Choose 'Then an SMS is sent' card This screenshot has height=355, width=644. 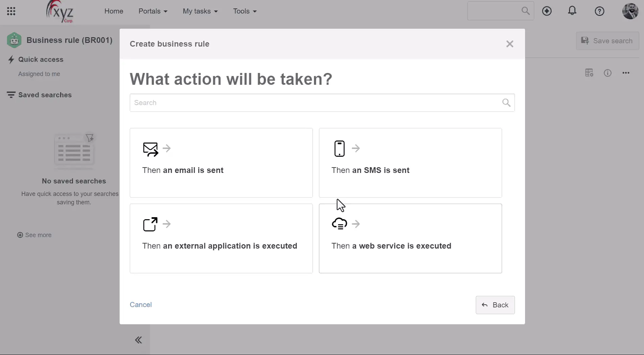click(x=410, y=162)
